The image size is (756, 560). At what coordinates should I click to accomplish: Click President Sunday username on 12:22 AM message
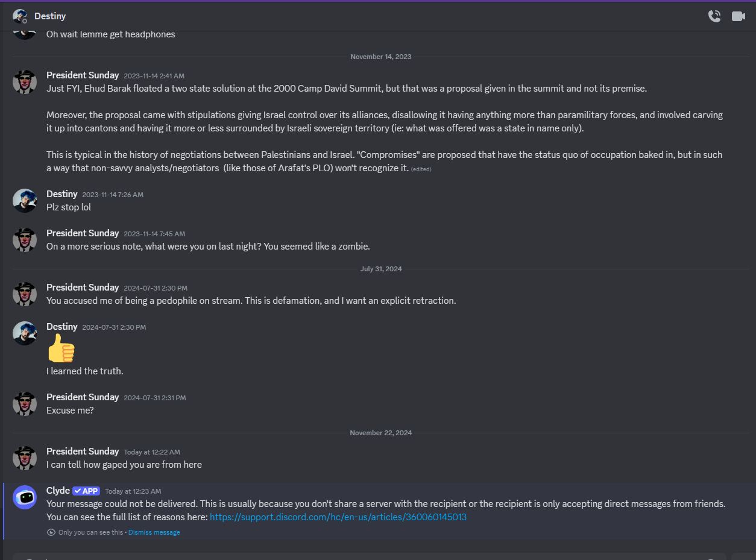83,451
